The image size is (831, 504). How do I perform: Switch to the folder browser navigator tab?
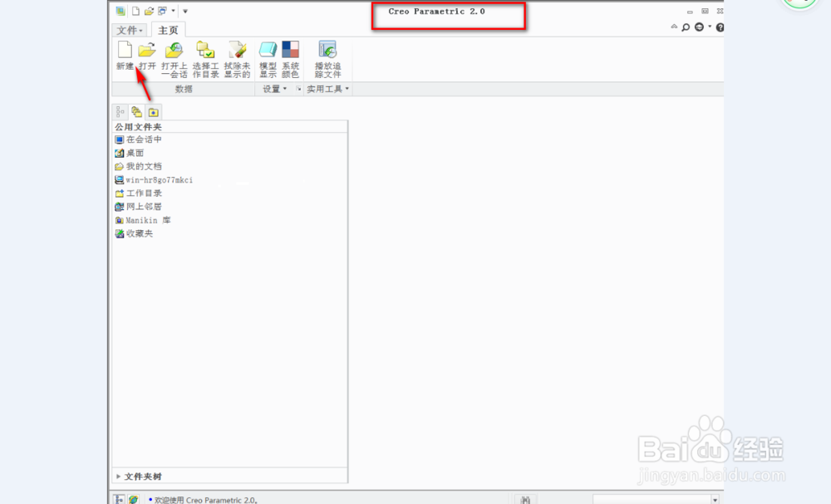[137, 112]
